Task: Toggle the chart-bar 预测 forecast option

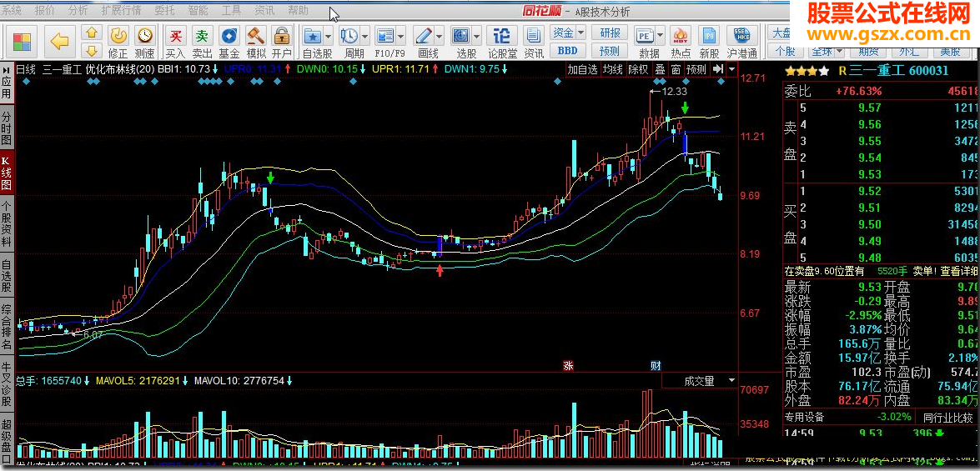Action: 696,69
